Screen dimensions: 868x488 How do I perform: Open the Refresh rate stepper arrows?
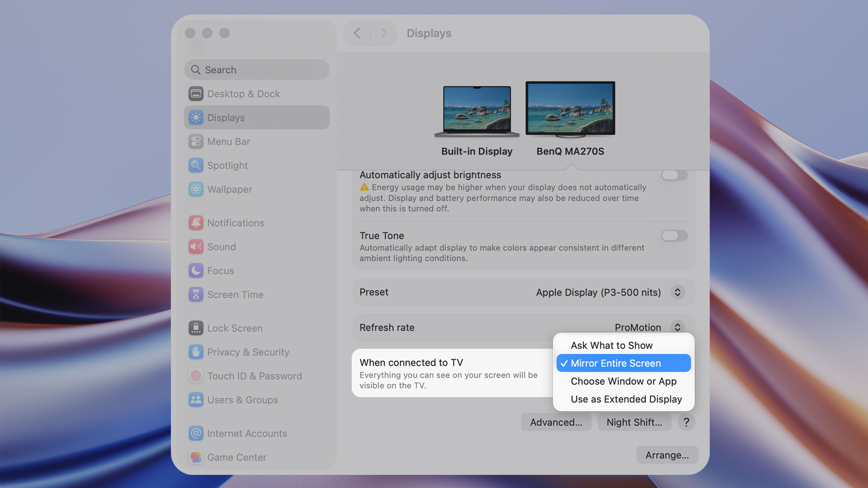[x=678, y=327]
